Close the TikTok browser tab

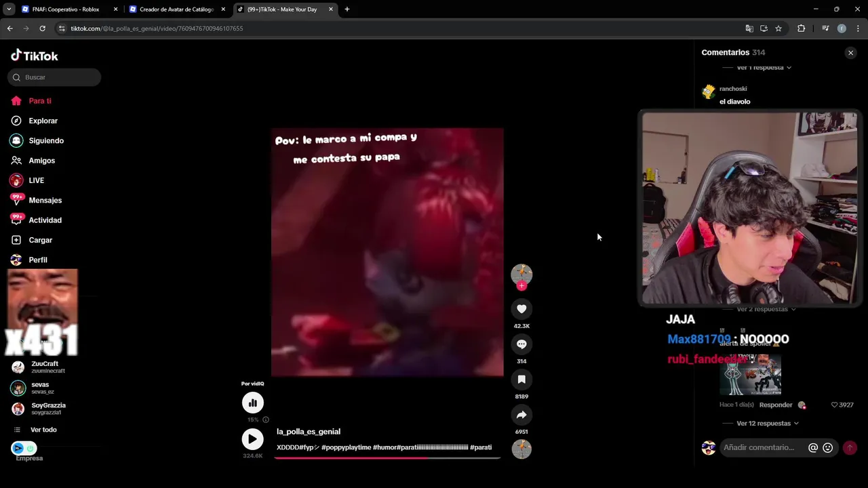(x=331, y=9)
